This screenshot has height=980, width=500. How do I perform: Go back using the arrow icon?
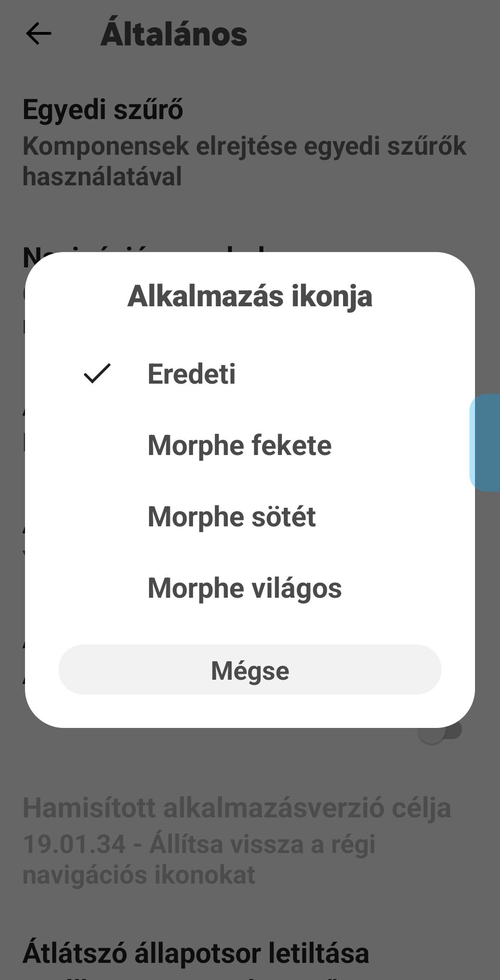pyautogui.click(x=38, y=34)
